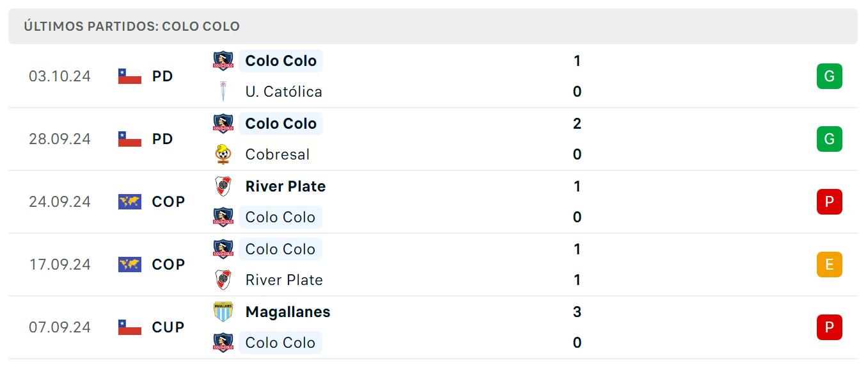Click green G result badge for 28.09.24
Image resolution: width=868 pixels, height=367 pixels.
click(x=829, y=139)
